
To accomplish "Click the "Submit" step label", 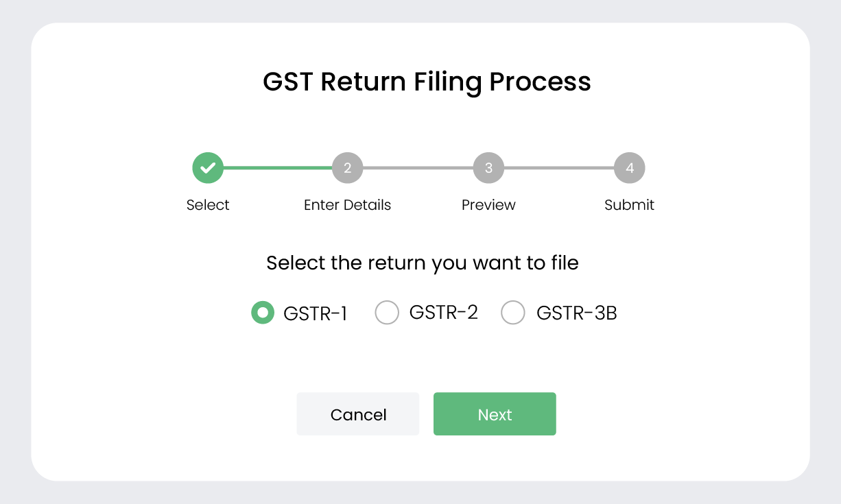I will [x=630, y=205].
